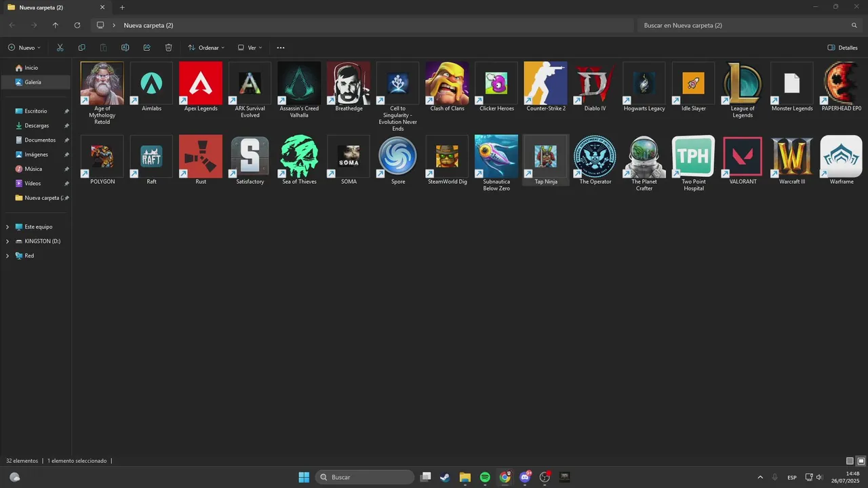
Task: Open the three-dots more options menu
Action: point(281,47)
